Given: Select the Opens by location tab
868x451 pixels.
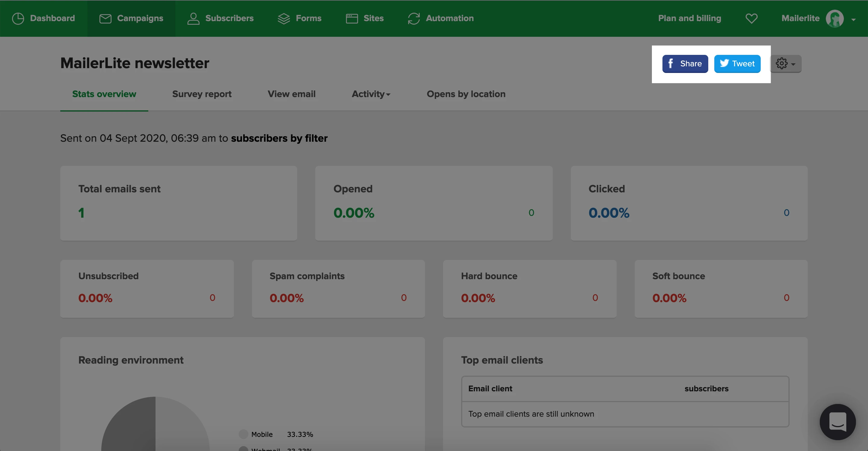Looking at the screenshot, I should 466,94.
